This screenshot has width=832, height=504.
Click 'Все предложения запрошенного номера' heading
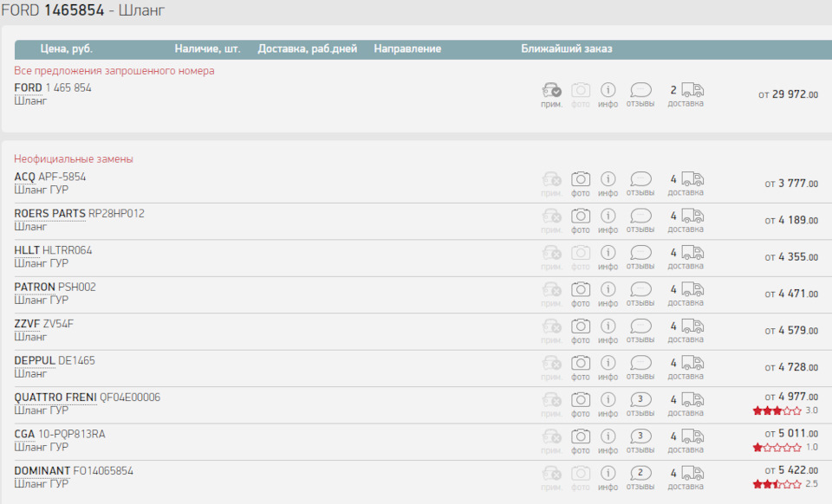pyautogui.click(x=114, y=70)
